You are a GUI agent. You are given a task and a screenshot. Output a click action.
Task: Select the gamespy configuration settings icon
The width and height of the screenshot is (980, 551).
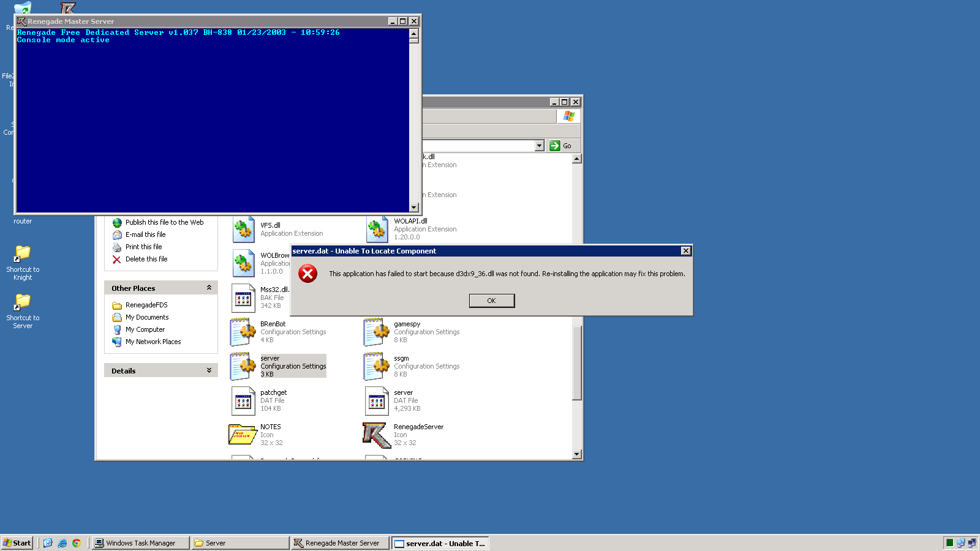pyautogui.click(x=377, y=332)
